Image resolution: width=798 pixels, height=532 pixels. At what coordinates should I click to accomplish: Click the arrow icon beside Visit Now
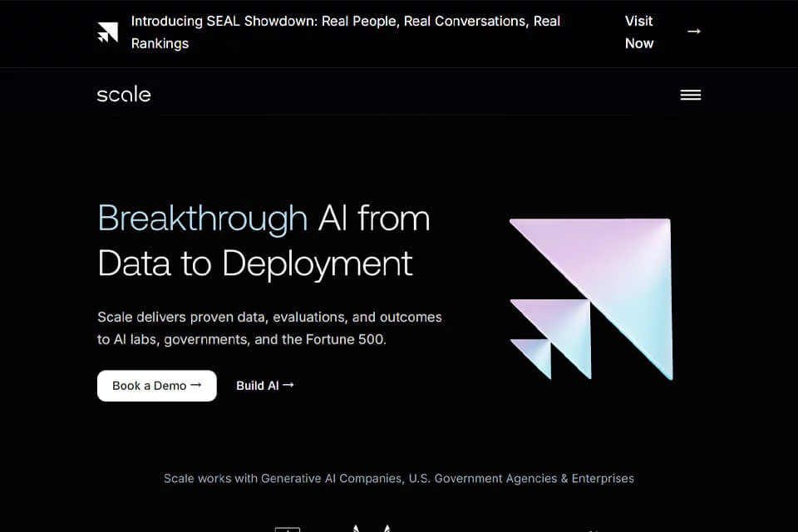point(693,32)
